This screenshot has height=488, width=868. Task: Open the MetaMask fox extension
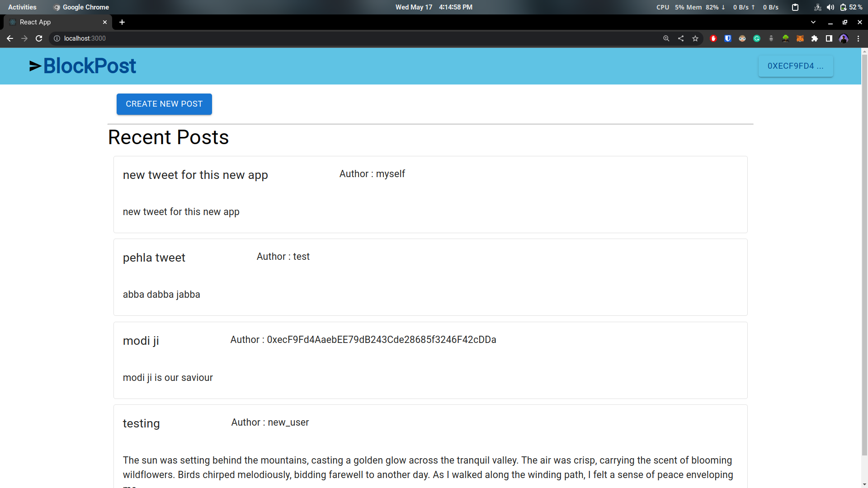[x=800, y=39]
